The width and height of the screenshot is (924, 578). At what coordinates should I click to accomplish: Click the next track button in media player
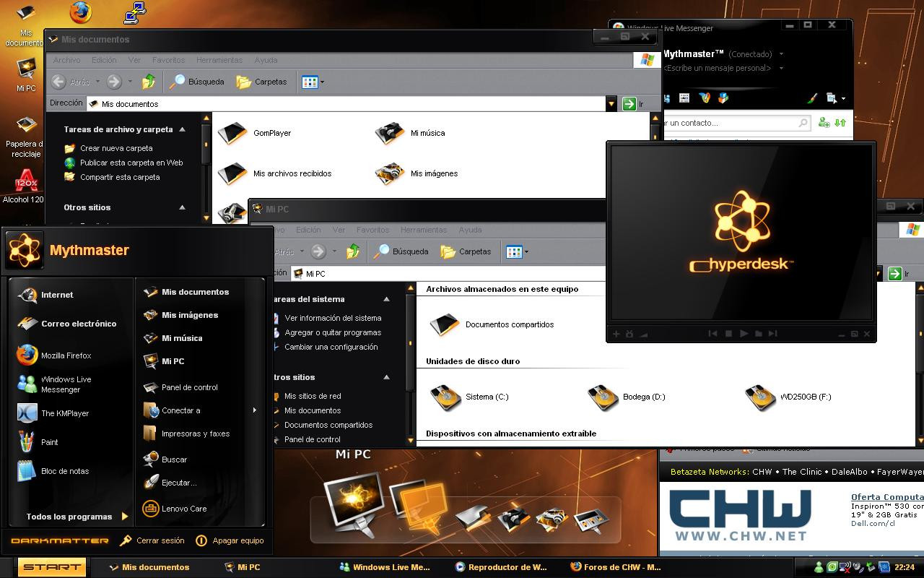(772, 334)
